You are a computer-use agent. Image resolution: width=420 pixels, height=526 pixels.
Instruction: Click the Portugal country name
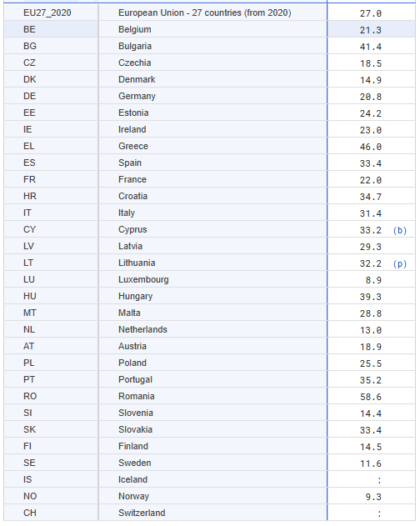click(x=135, y=379)
